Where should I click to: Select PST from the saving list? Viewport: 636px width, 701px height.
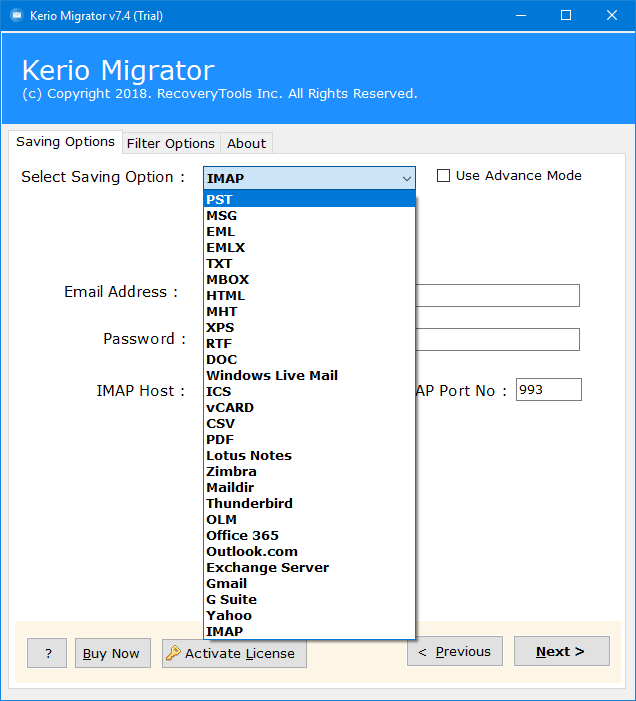tap(309, 199)
